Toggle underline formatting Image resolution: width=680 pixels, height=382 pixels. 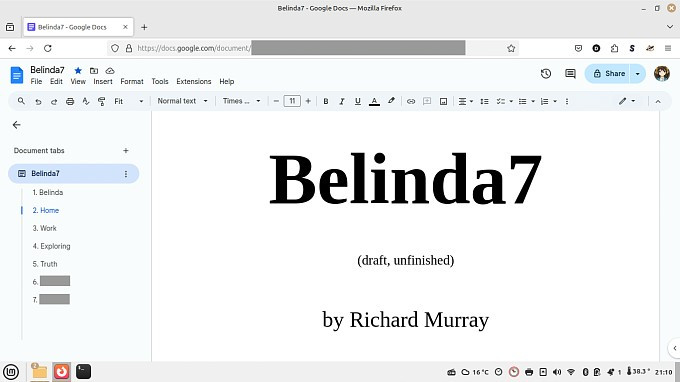357,101
